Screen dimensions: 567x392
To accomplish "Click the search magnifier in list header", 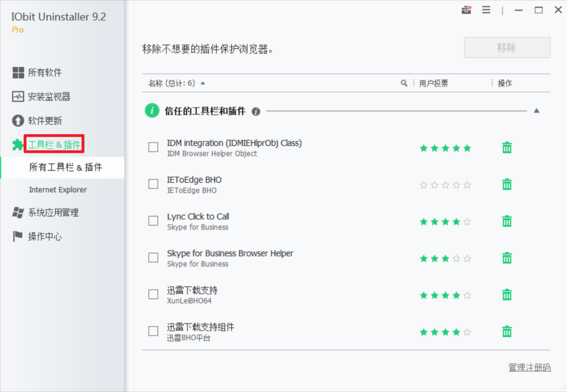I will (404, 83).
